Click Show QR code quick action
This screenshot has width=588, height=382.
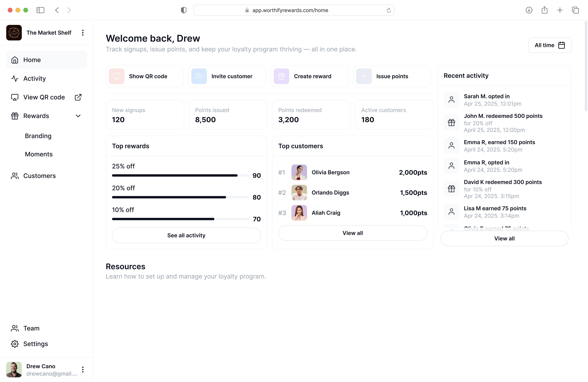click(145, 76)
